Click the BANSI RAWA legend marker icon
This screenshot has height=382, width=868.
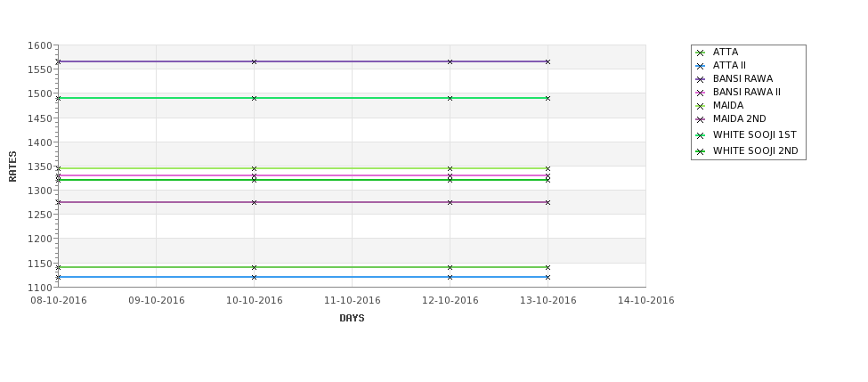tap(701, 79)
